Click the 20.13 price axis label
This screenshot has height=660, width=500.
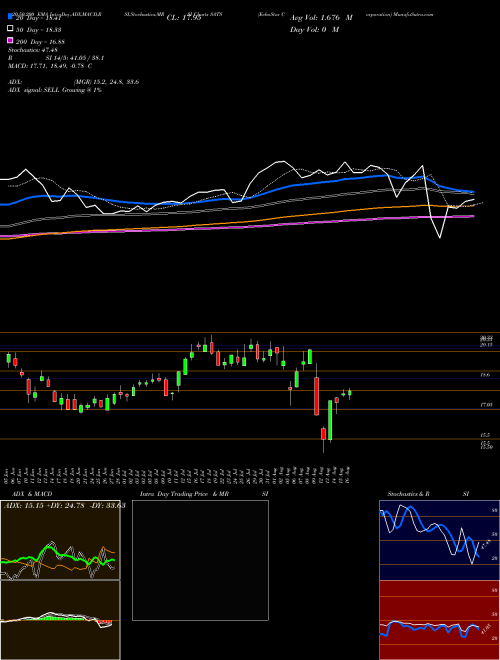tap(487, 345)
